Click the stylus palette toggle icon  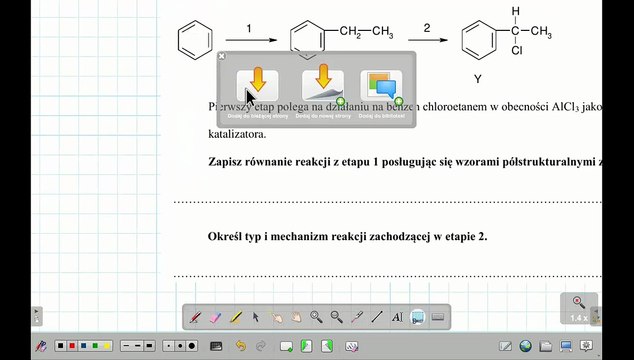pos(41,346)
